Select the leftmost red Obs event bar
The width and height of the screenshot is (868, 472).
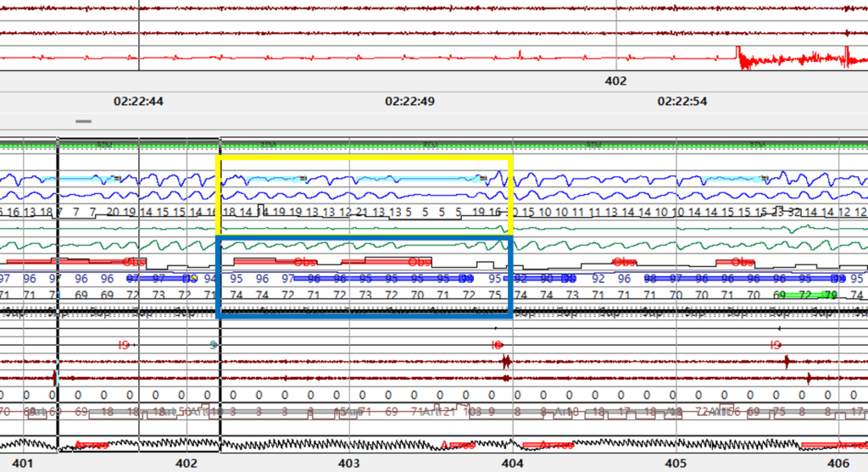pyautogui.click(x=76, y=261)
